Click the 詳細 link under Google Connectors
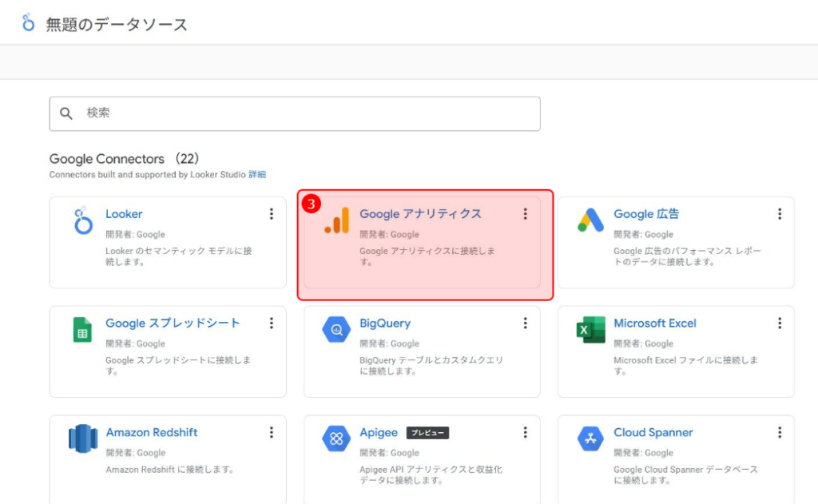This screenshot has height=504, width=818. (x=257, y=174)
